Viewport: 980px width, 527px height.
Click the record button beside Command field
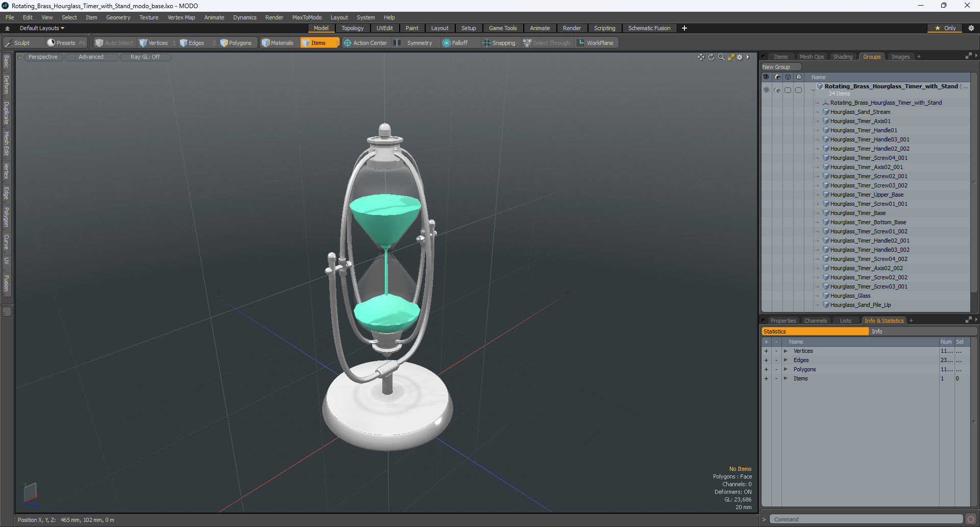tap(971, 519)
